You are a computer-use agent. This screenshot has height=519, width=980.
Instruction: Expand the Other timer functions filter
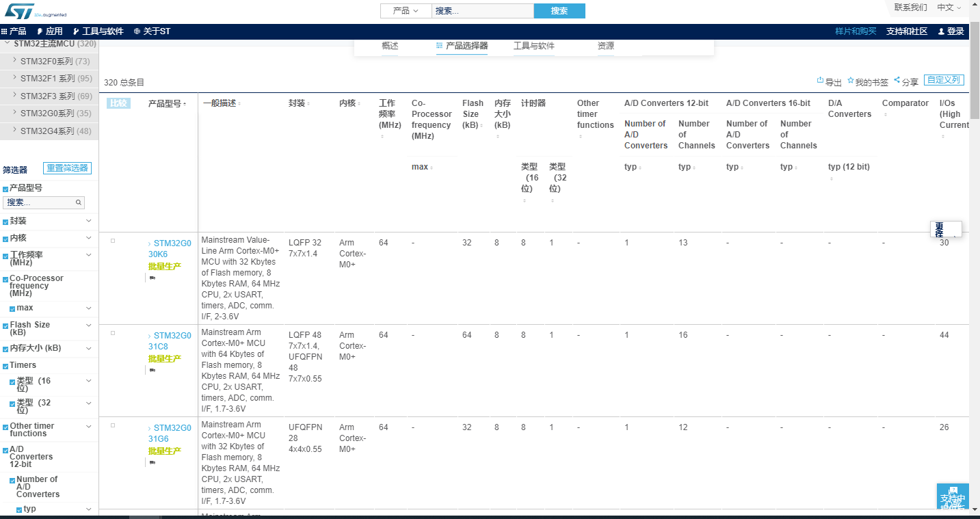click(x=89, y=426)
